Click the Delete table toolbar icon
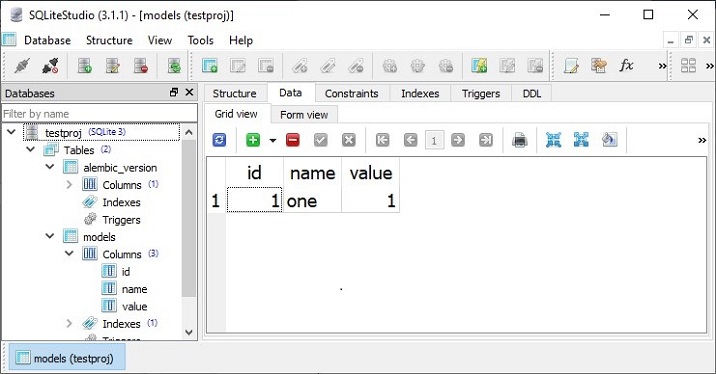 coord(266,66)
